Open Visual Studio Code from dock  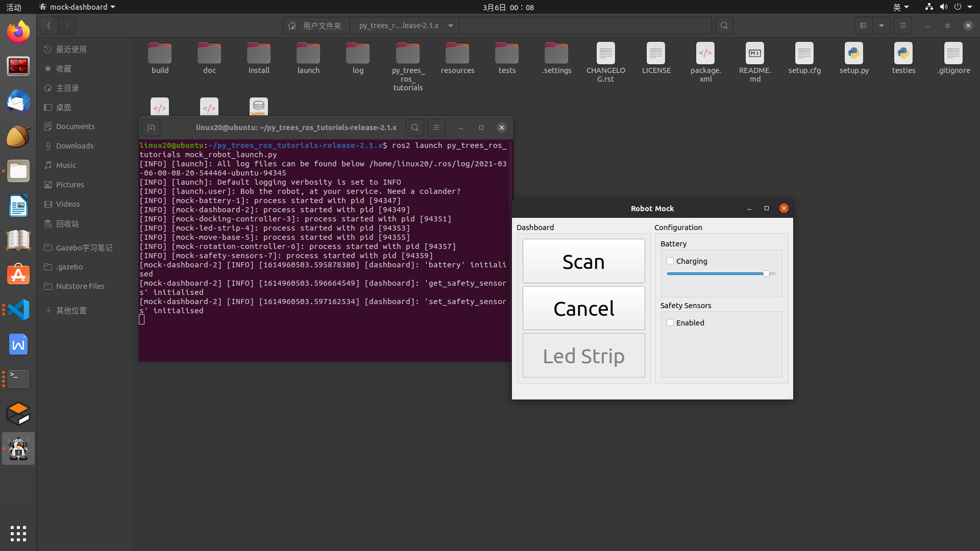coord(18,310)
